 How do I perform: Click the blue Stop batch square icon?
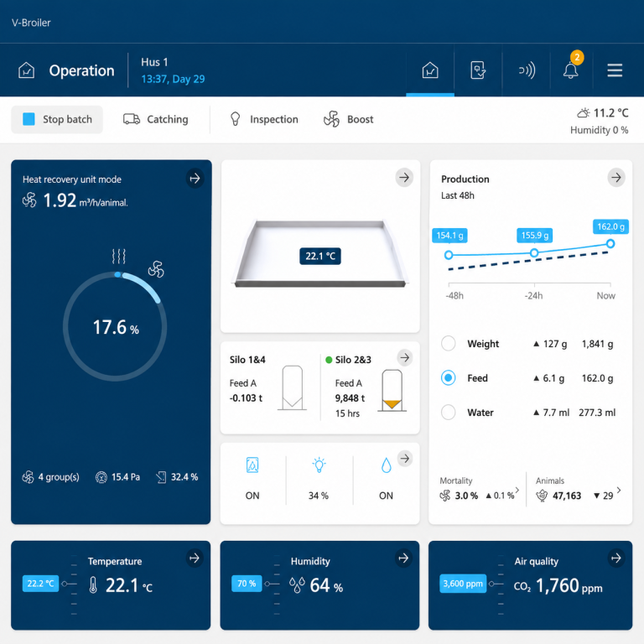click(29, 119)
